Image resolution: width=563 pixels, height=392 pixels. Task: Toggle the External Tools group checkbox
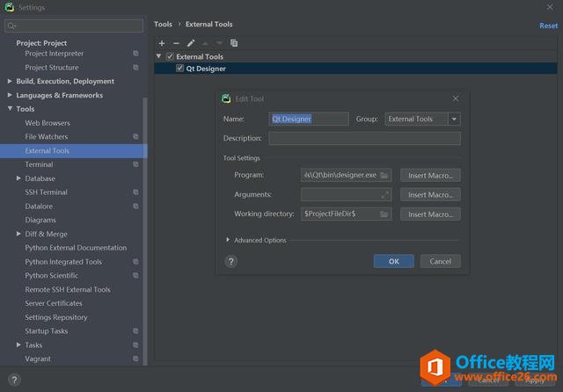[170, 56]
